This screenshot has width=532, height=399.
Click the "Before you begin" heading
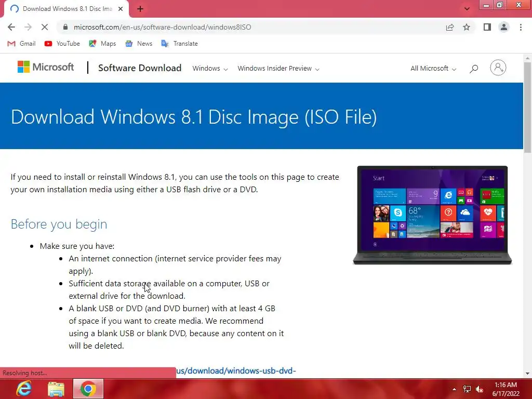(59, 224)
